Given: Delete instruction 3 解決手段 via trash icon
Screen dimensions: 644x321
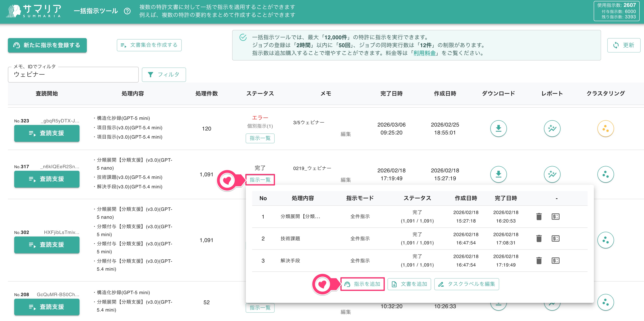Looking at the screenshot, I should pos(539,260).
